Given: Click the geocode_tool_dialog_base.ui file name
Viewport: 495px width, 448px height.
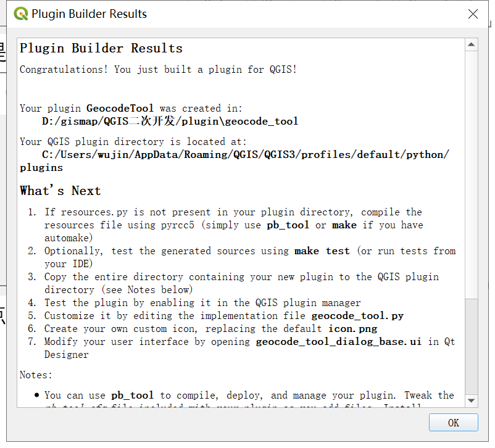Looking at the screenshot, I should 339,341.
